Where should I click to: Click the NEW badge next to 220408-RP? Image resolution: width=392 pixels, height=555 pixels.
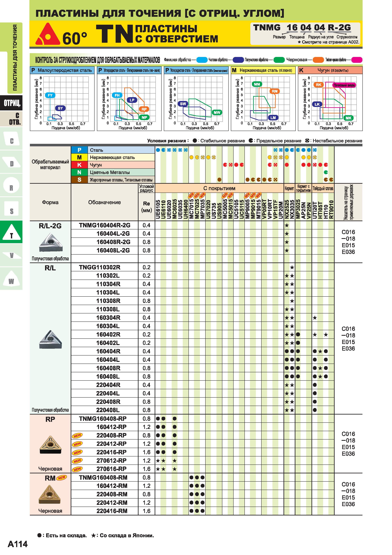pyautogui.click(x=77, y=436)
